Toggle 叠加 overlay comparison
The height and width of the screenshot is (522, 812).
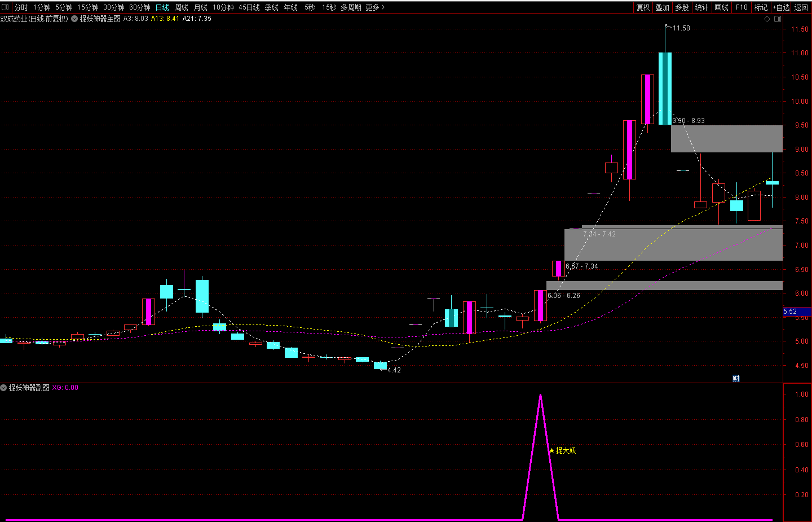point(662,7)
